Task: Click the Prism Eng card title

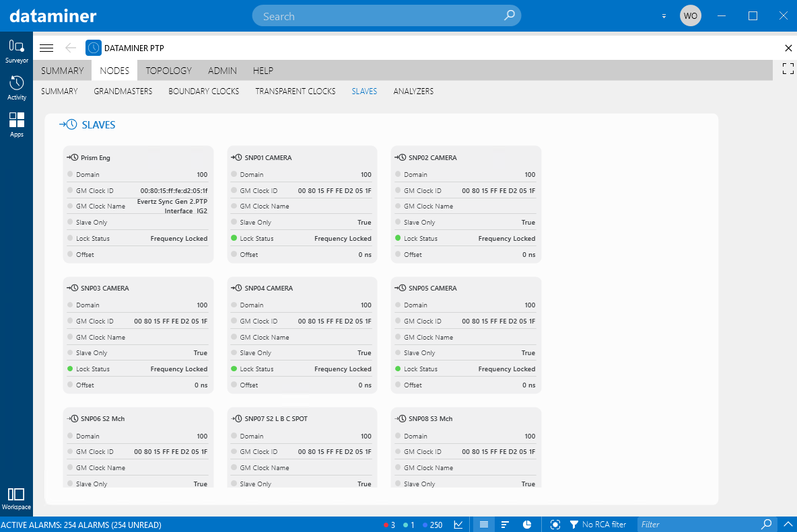Action: pos(96,158)
